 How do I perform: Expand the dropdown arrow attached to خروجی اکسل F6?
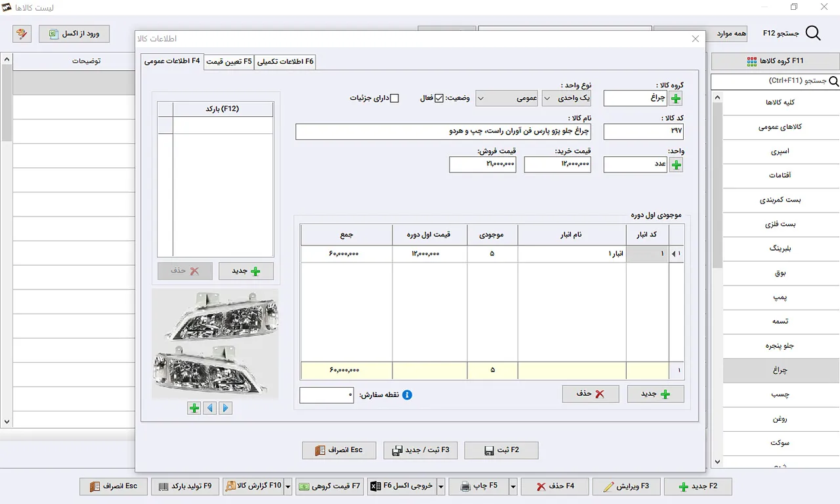click(x=441, y=486)
